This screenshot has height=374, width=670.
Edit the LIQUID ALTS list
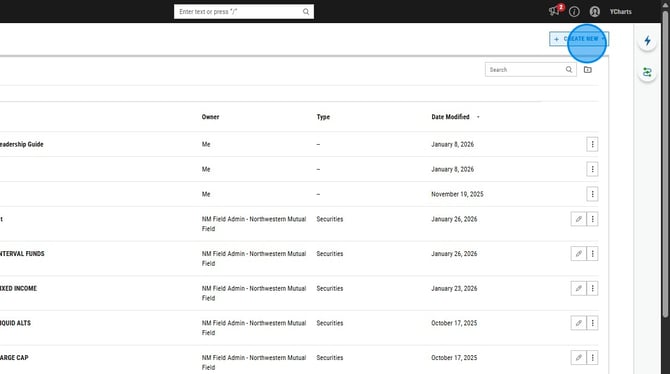click(x=579, y=323)
